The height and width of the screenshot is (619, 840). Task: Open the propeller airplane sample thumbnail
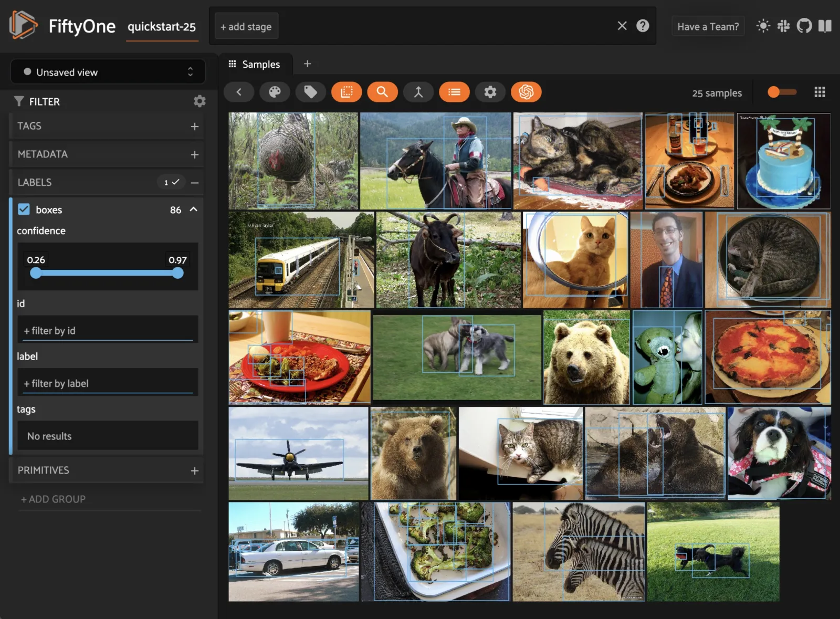(x=298, y=454)
